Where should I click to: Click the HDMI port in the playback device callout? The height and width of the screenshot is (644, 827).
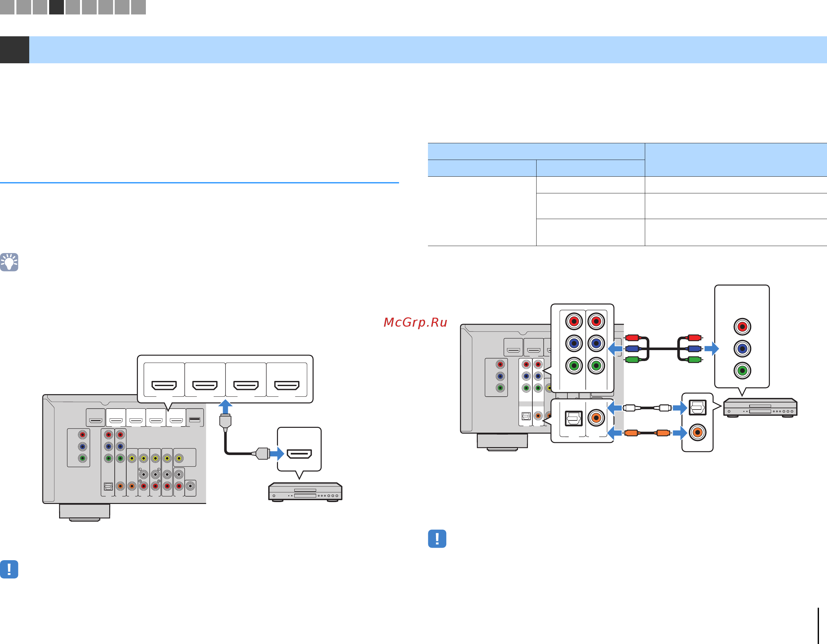click(299, 454)
